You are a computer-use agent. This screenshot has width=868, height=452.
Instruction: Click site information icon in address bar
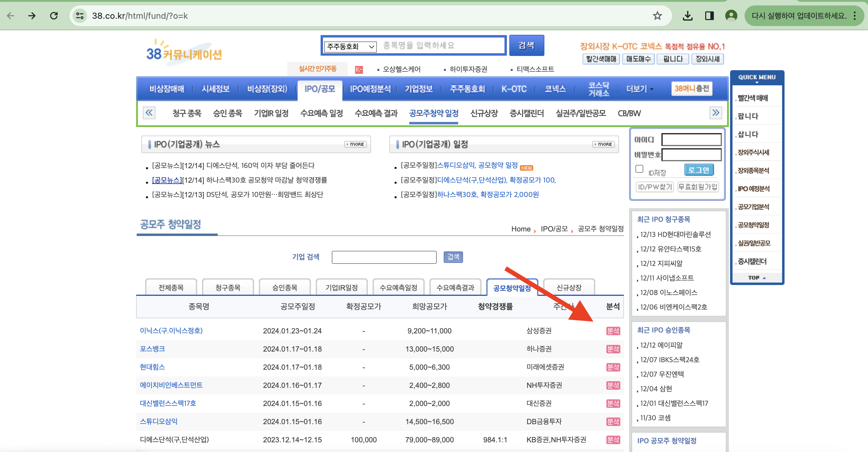click(x=80, y=16)
